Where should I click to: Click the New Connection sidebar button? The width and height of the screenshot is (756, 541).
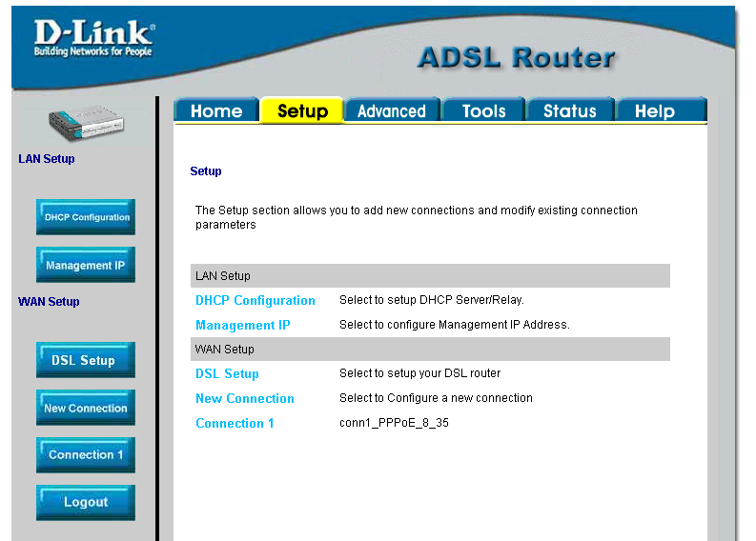tap(86, 408)
